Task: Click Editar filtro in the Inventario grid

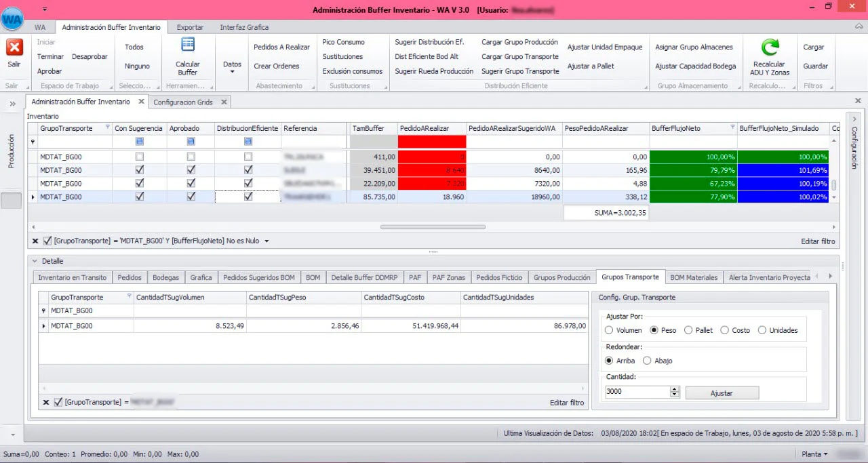Action: coord(818,241)
